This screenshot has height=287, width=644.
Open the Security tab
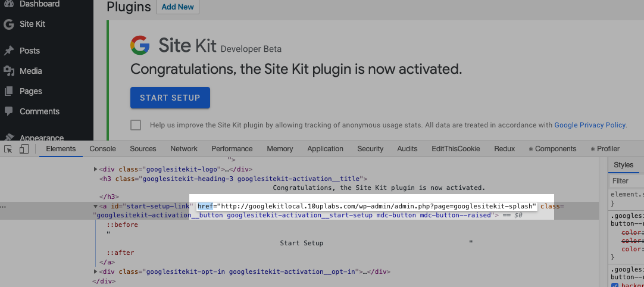click(370, 149)
